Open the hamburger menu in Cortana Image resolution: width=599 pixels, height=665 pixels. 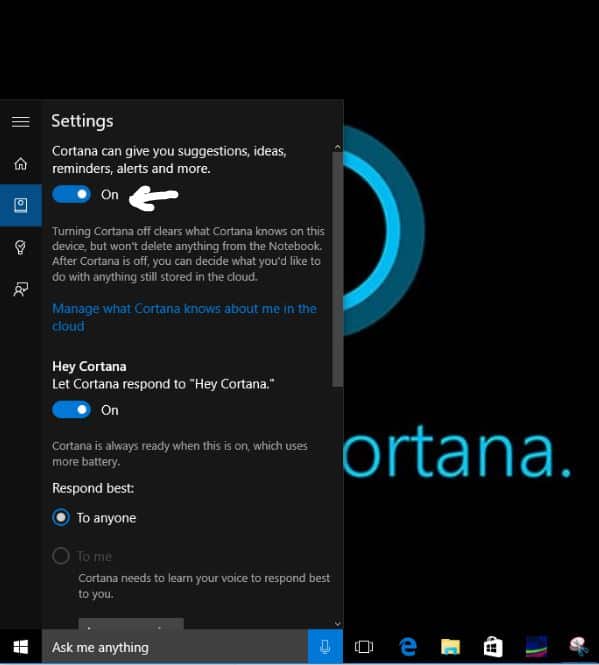tap(20, 122)
